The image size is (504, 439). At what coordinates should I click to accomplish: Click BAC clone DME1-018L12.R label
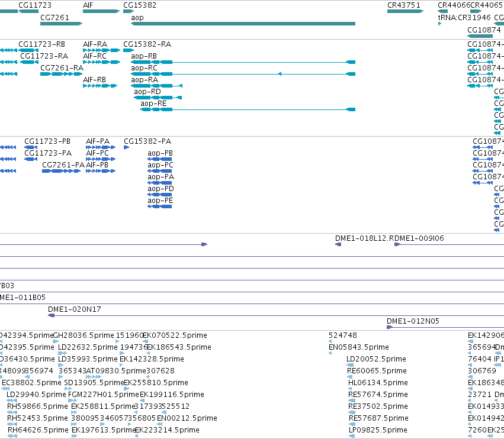click(x=364, y=238)
